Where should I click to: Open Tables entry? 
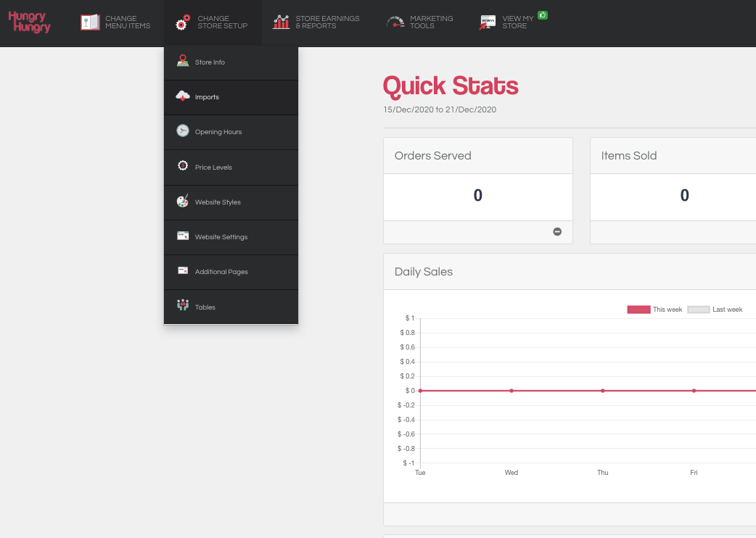231,307
